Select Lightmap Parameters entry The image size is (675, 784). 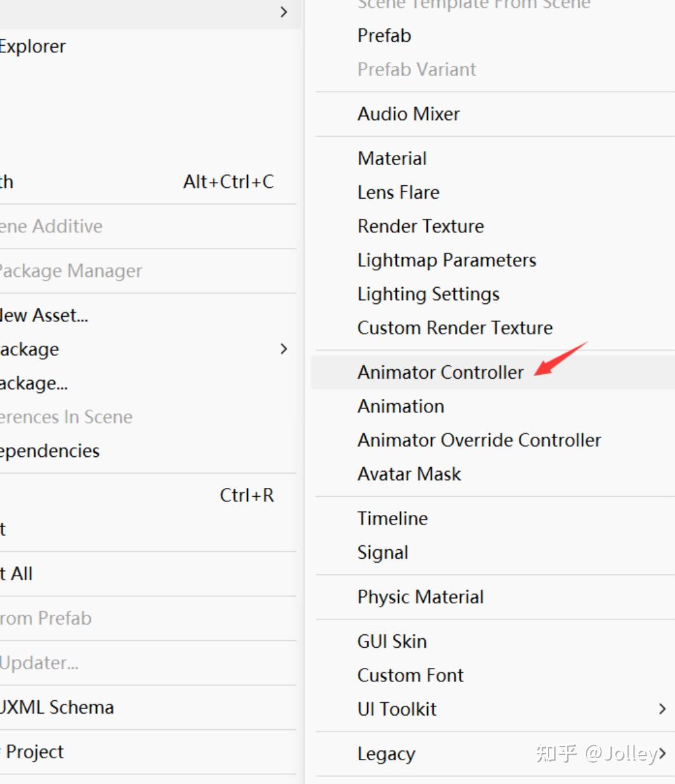447,260
